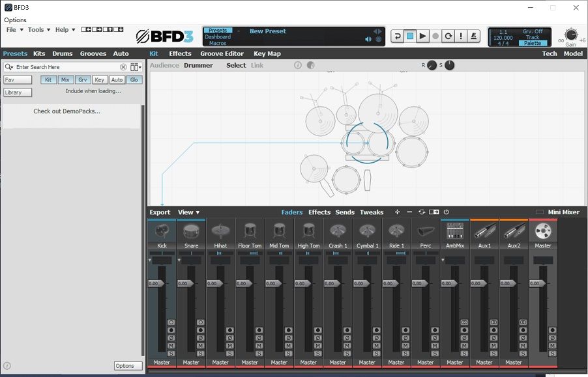Viewport: 588px width, 377px height.
Task: Click the Library button
Action: 18,92
